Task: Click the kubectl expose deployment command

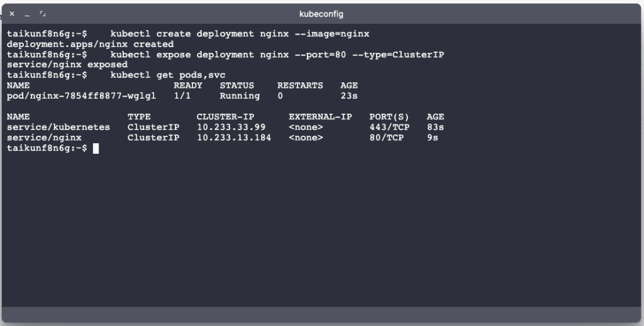Action: click(277, 55)
